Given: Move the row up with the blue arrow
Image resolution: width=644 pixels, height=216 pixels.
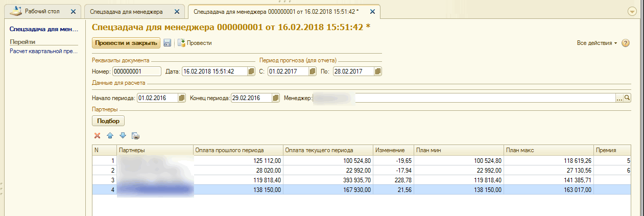Looking at the screenshot, I should [x=110, y=136].
